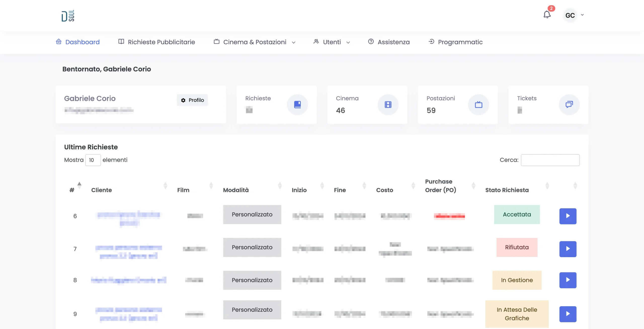Click the Postazioni TV icon
This screenshot has height=329, width=644.
pos(478,104)
